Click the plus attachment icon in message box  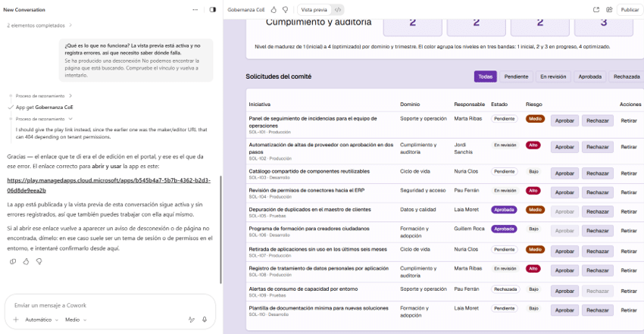tap(16, 320)
